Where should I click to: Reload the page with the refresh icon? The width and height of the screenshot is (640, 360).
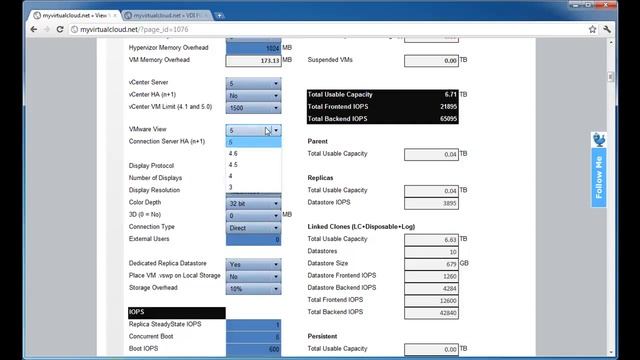pos(60,29)
